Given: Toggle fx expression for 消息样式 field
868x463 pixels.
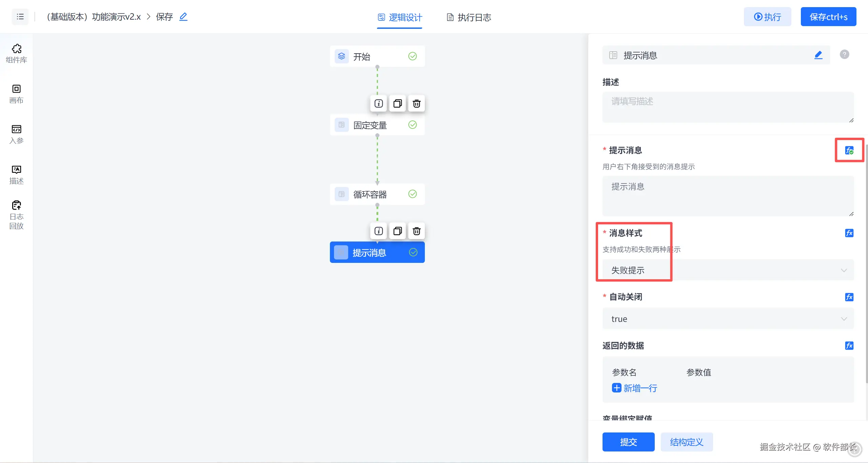Looking at the screenshot, I should [849, 233].
